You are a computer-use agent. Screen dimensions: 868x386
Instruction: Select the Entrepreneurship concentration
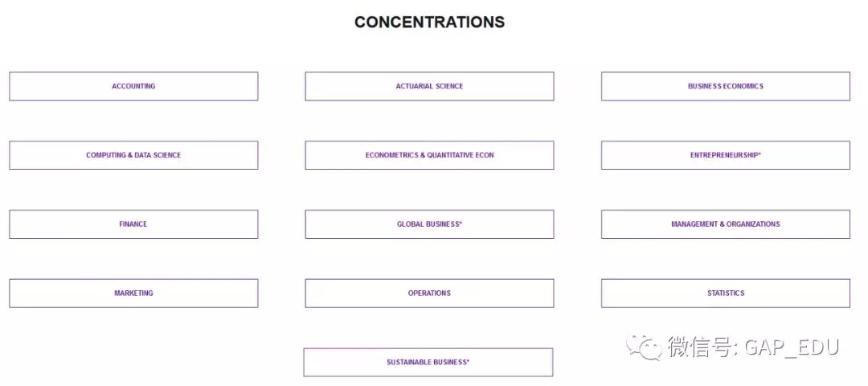point(726,155)
